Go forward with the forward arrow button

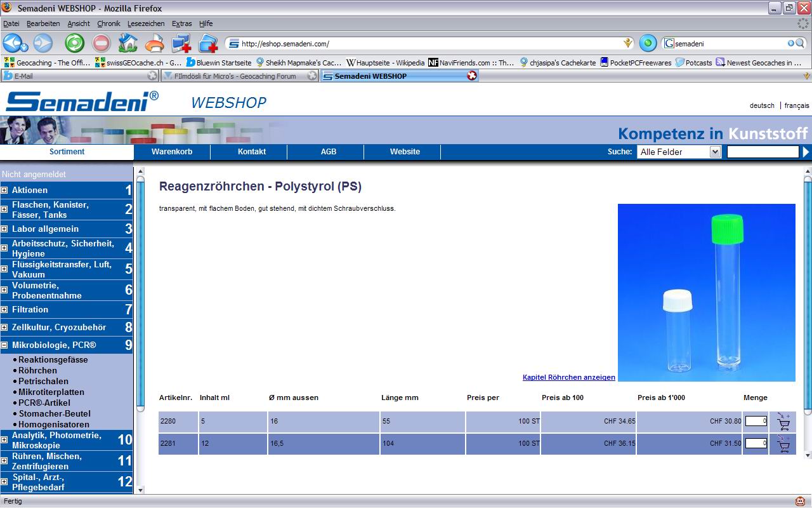coord(43,43)
